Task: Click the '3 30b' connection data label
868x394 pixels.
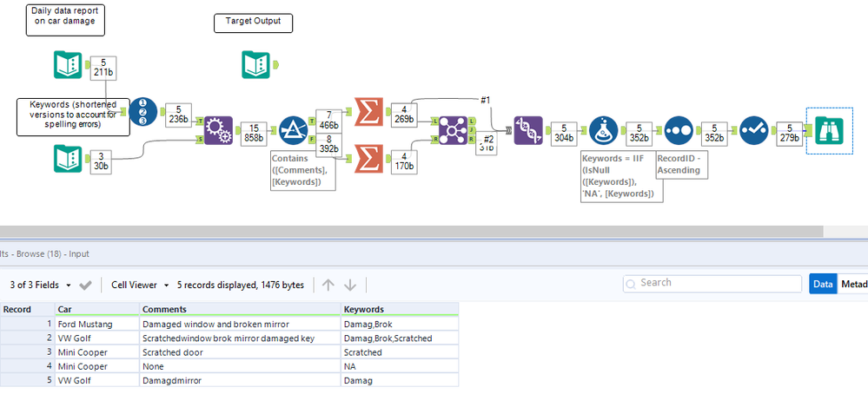Action: point(100,161)
